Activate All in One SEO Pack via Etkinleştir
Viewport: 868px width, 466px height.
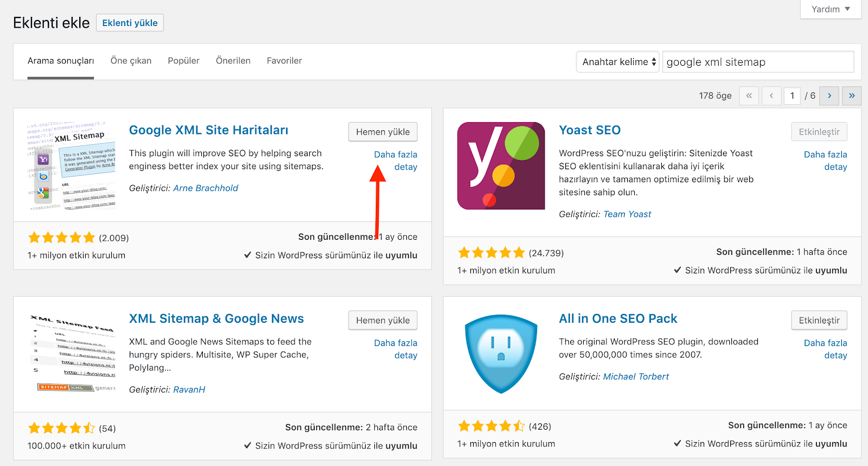(819, 320)
